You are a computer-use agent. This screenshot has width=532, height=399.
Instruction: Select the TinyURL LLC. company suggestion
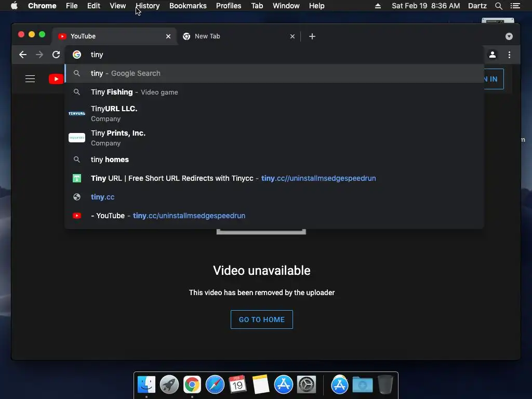click(274, 113)
